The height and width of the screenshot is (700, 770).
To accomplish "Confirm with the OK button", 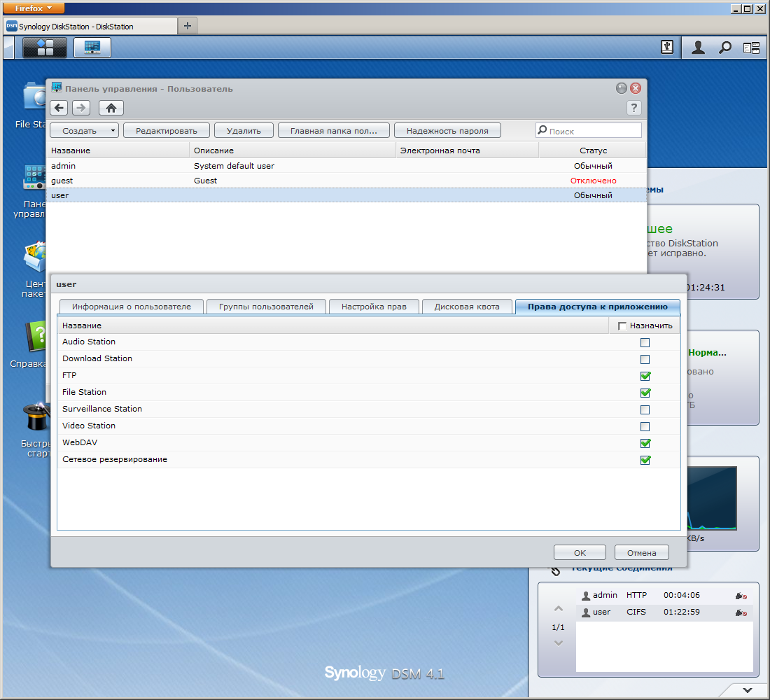I will coord(580,552).
